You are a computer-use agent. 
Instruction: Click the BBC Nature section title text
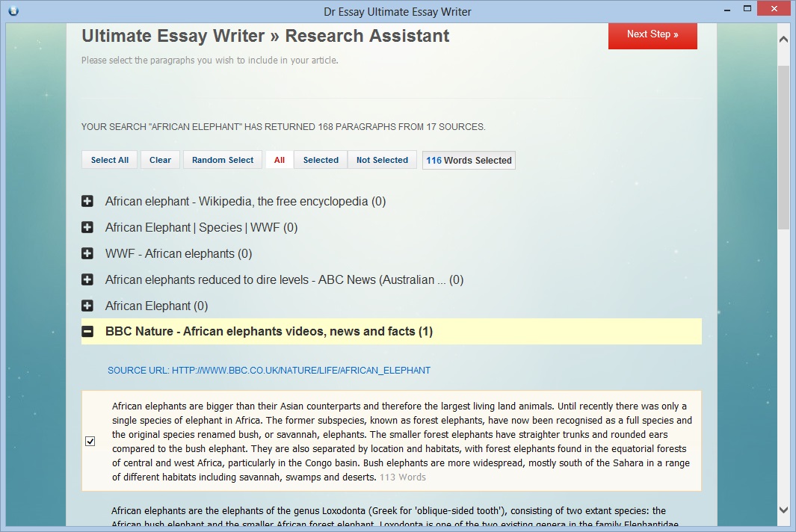coord(269,332)
